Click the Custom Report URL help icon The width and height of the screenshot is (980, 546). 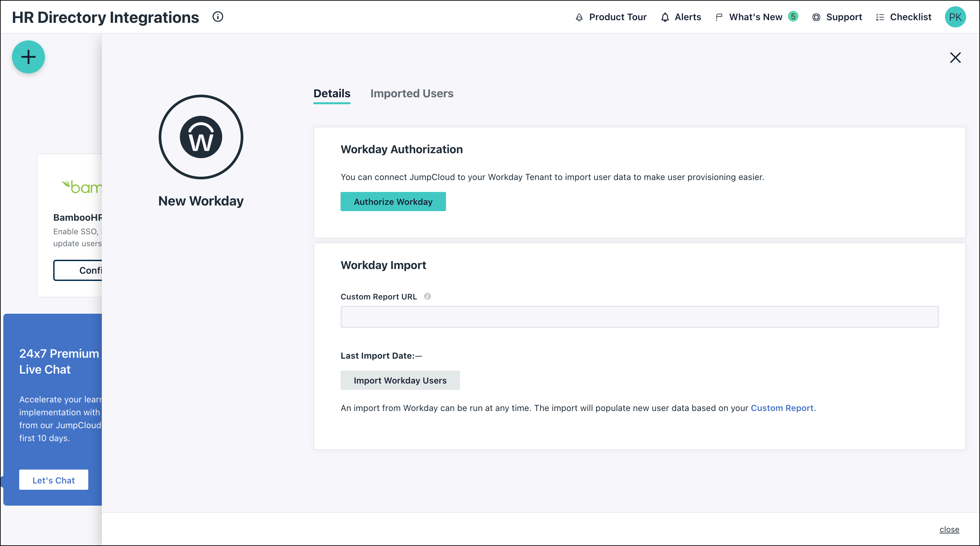(x=427, y=296)
